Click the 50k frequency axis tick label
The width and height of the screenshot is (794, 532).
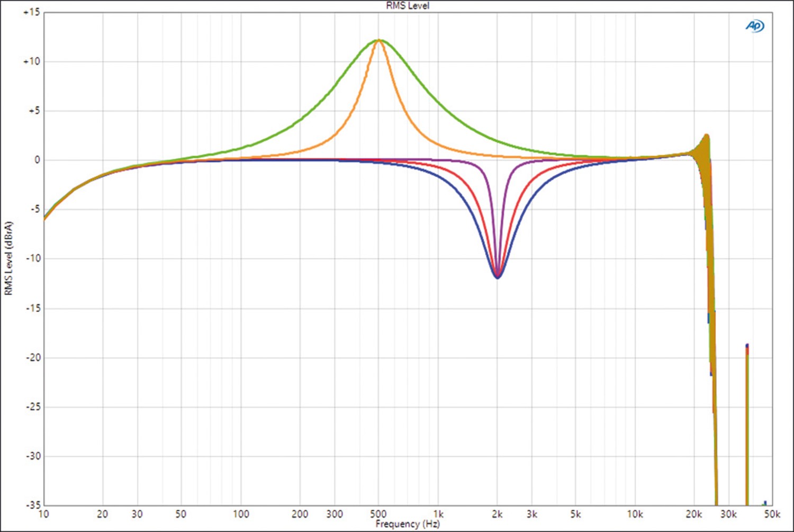[x=772, y=514]
